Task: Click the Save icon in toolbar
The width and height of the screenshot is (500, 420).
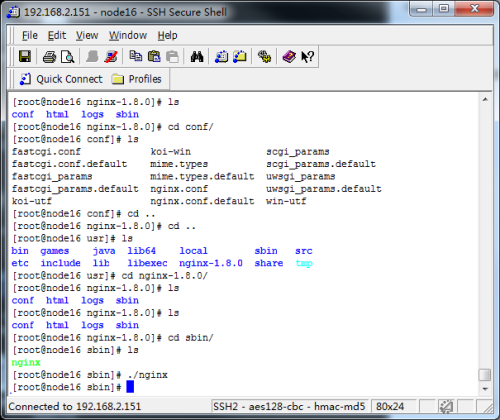Action: click(x=25, y=56)
